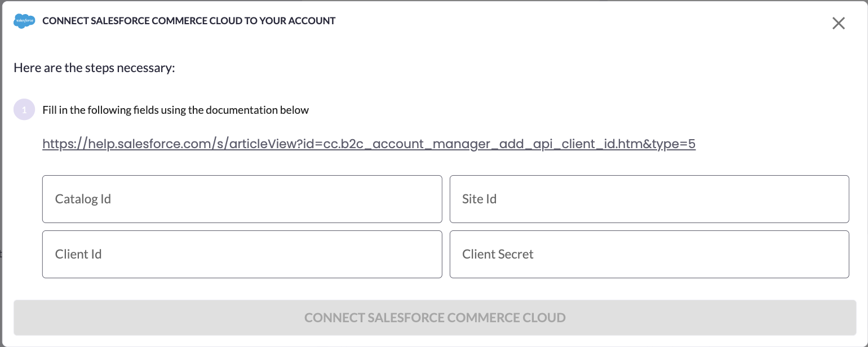This screenshot has width=868, height=347.
Task: Close the Salesforce Commerce Cloud dialog
Action: [839, 23]
